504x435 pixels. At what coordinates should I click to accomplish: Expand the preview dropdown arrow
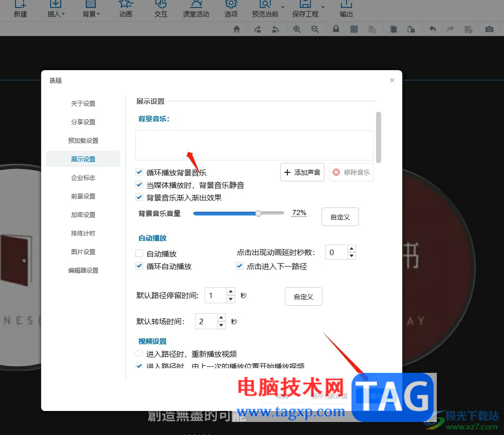283,7
